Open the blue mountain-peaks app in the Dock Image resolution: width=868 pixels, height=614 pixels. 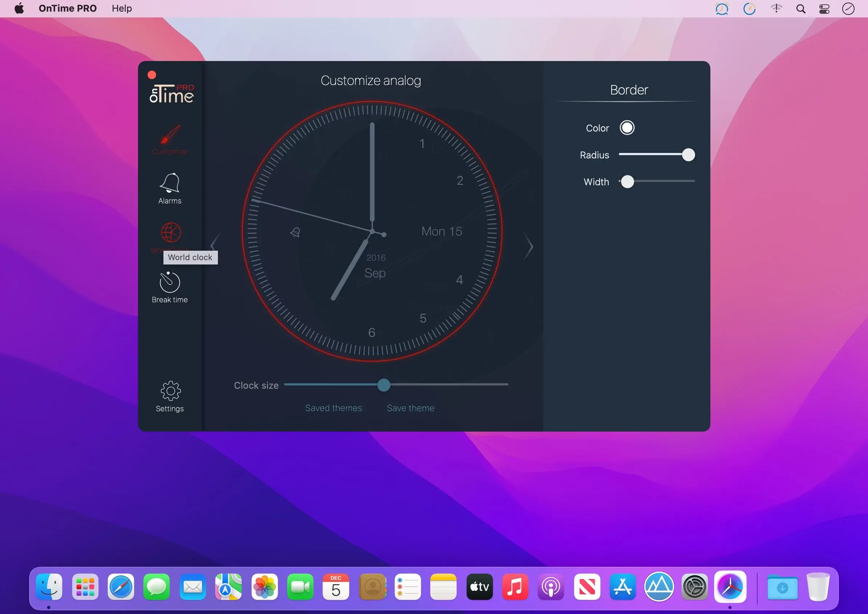coord(658,587)
